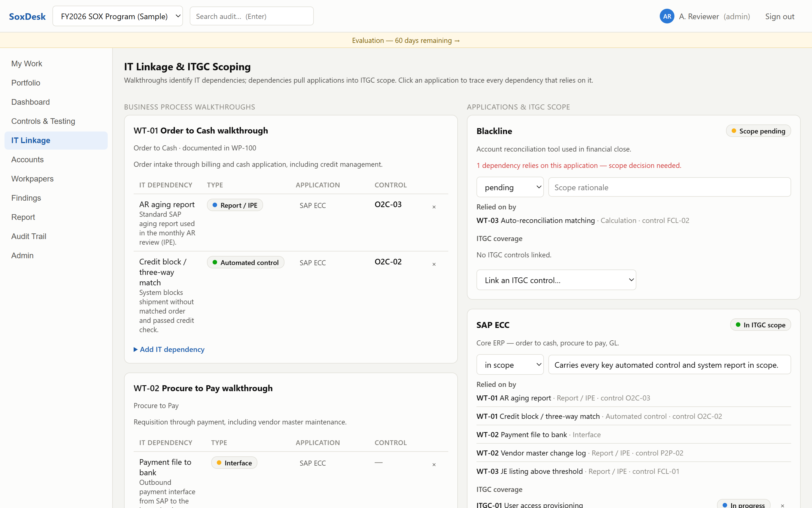This screenshot has width=812, height=508.
Task: Click the AR user avatar icon
Action: click(667, 16)
